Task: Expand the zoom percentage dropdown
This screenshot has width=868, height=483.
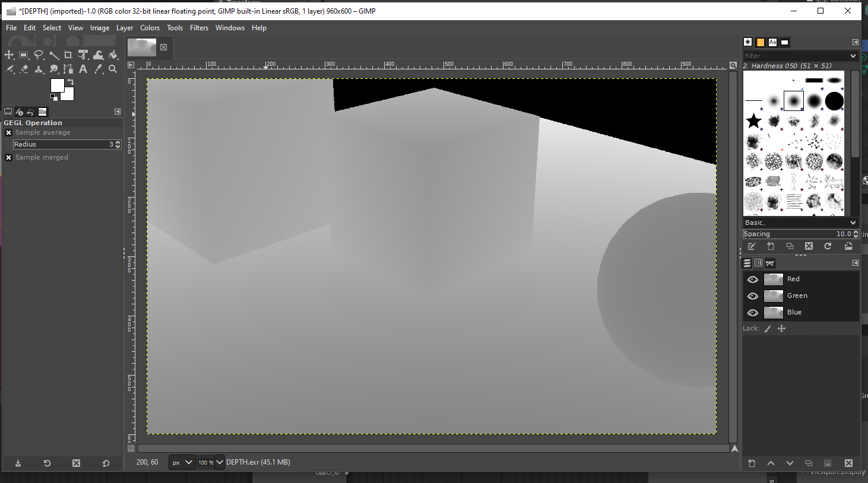Action: point(220,463)
